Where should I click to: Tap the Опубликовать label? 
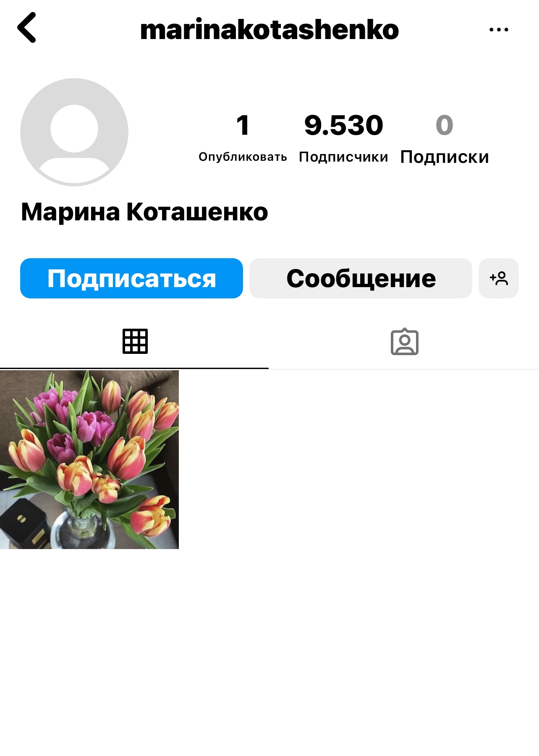click(x=243, y=157)
